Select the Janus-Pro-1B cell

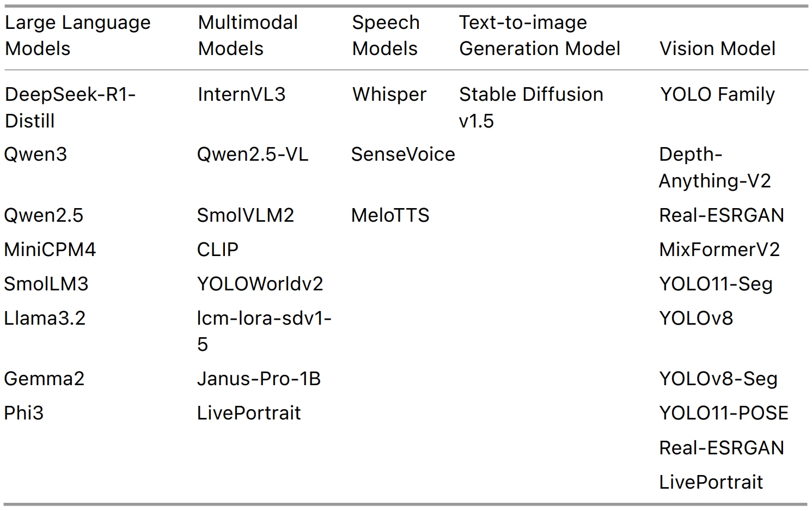coord(259,379)
